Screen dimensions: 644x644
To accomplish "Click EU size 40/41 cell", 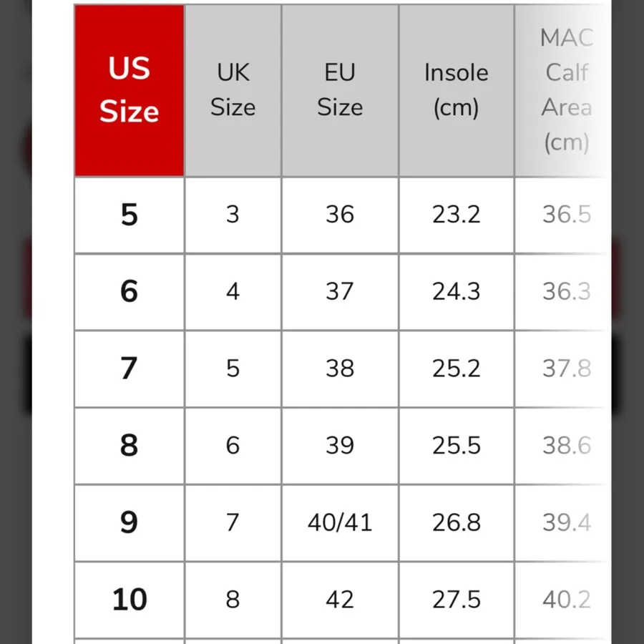I will (340, 522).
